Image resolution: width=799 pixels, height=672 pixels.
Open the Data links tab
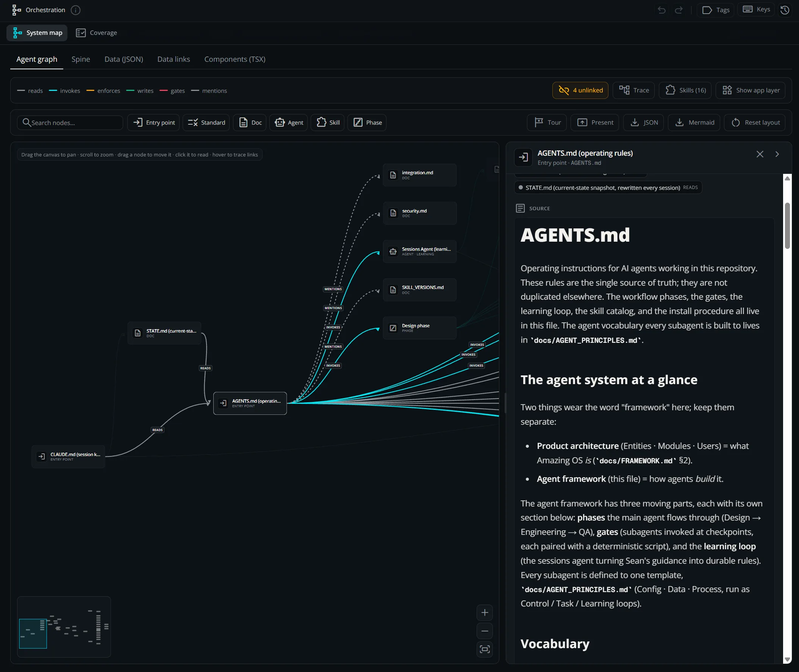coord(174,59)
